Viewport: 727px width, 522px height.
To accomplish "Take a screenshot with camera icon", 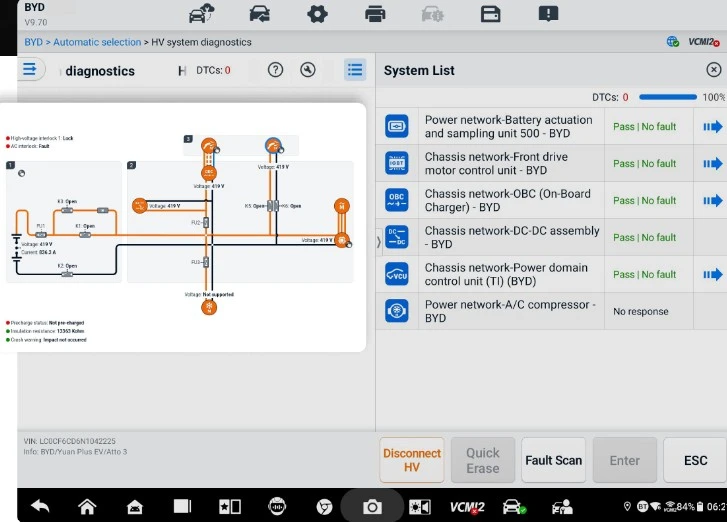I will 372,507.
